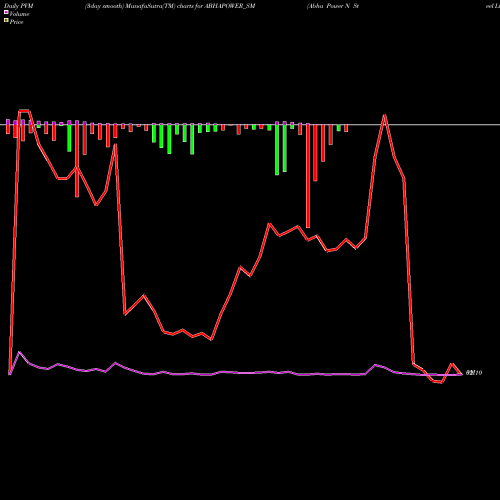
Task: Click the 'Daily PVM' chart title
Action: (19, 6)
